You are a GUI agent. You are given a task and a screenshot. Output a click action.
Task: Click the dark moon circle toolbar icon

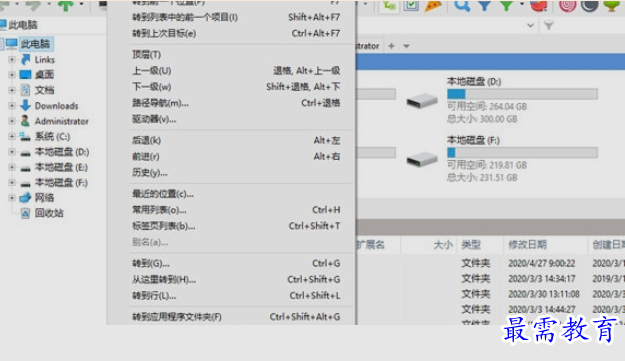590,5
